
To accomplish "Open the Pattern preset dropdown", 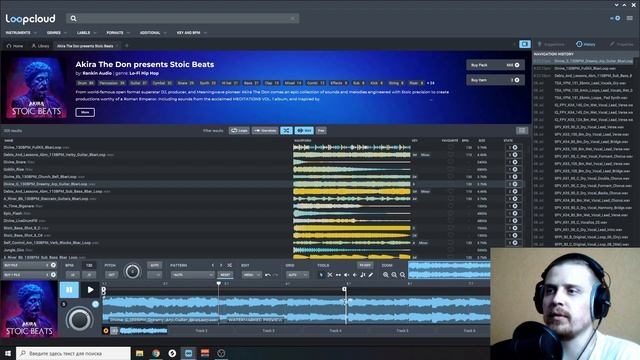I will pos(192,275).
